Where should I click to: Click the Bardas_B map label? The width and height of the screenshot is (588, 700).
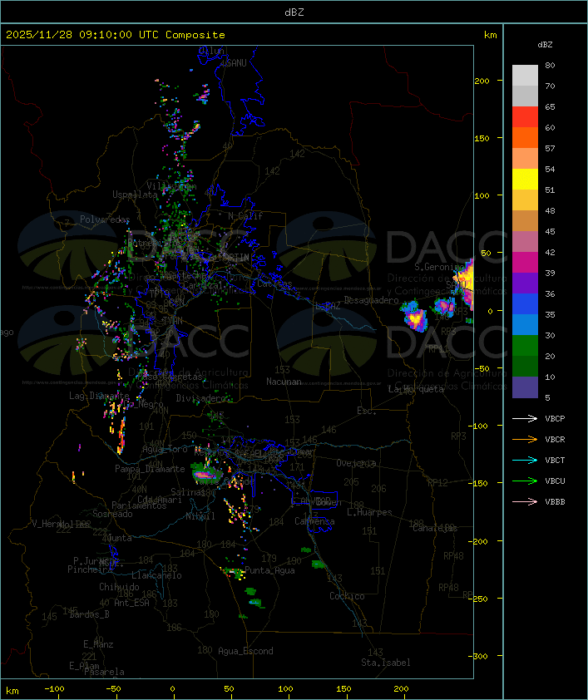[x=89, y=614]
